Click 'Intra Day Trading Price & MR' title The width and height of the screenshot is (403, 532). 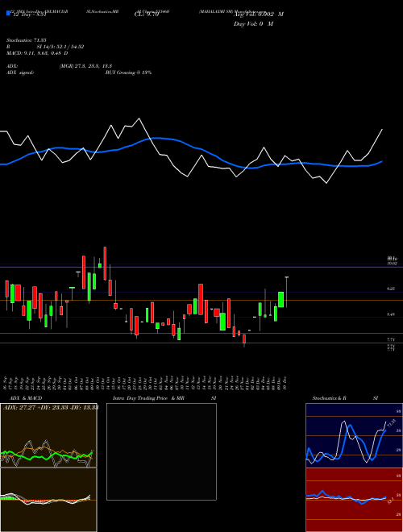tap(149, 398)
